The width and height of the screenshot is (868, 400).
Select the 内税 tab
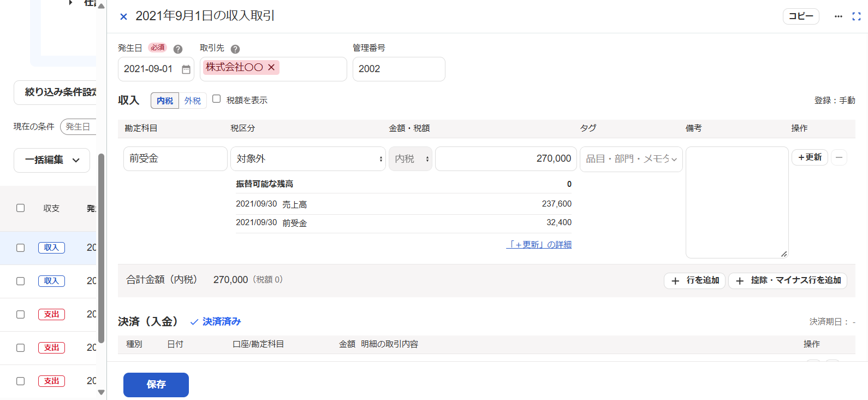[x=165, y=101]
